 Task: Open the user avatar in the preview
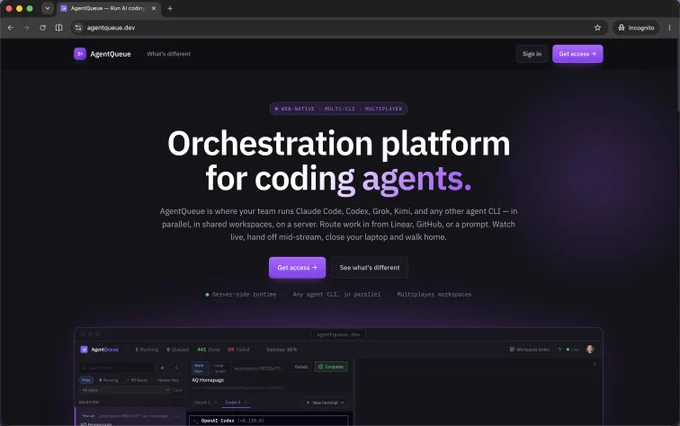click(x=590, y=349)
